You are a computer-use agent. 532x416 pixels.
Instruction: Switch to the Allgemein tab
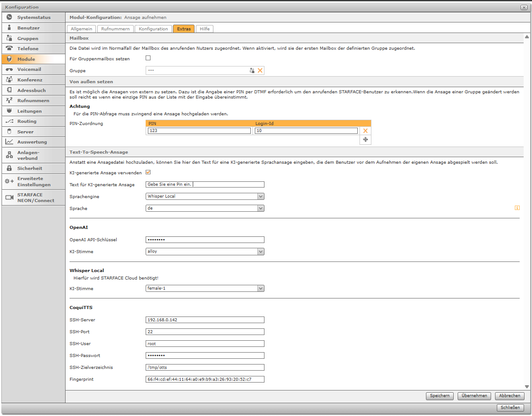pos(81,29)
